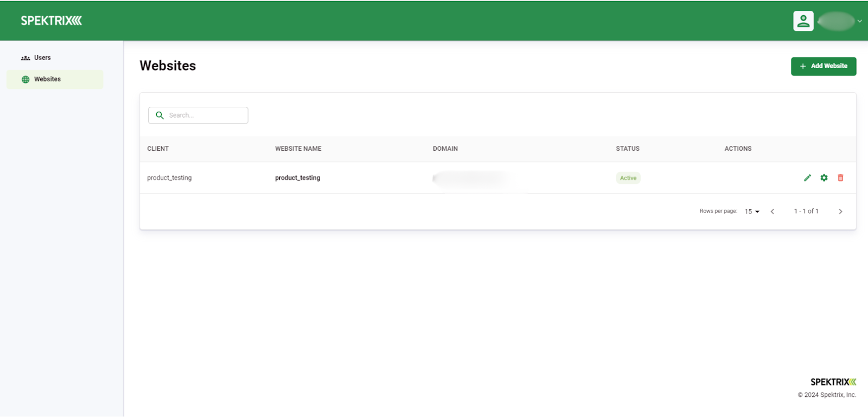Click the footer Spektrix logo
This screenshot has width=868, height=418.
coord(833,382)
